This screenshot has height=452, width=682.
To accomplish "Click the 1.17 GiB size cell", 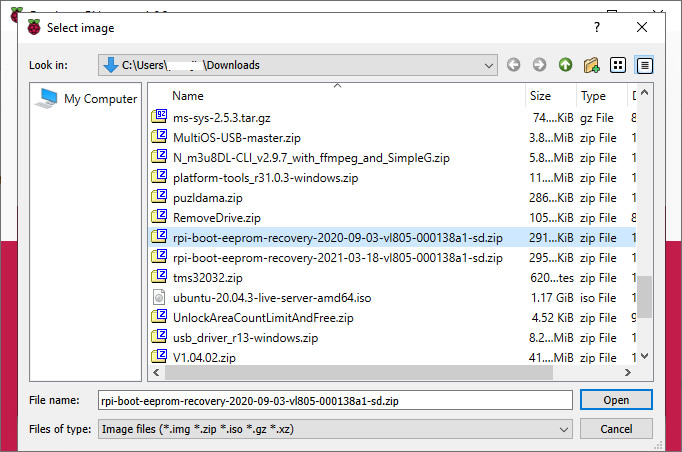I will point(552,298).
